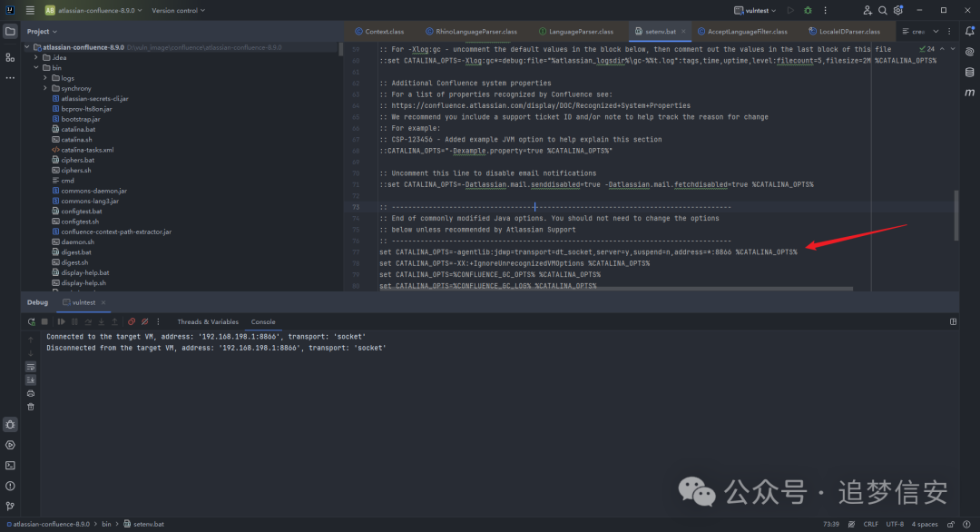Click the editor vertical scrollbar thumb

(x=955, y=216)
